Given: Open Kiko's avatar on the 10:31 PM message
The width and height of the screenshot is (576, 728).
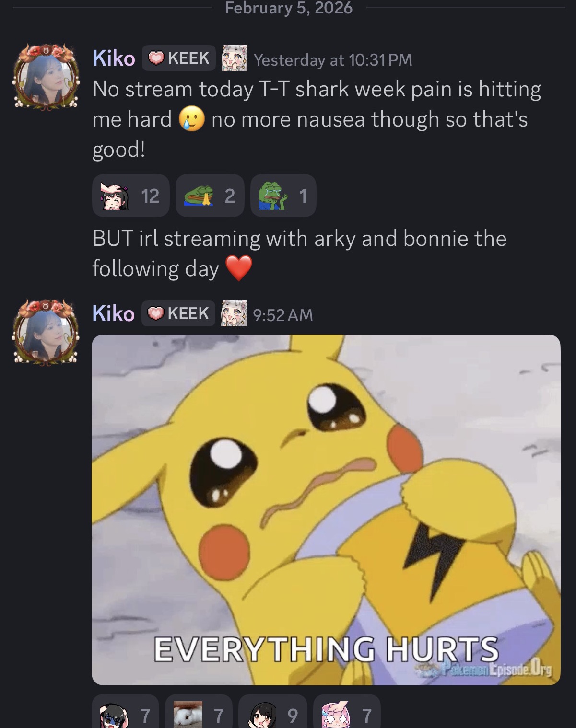Looking at the screenshot, I should (x=46, y=77).
